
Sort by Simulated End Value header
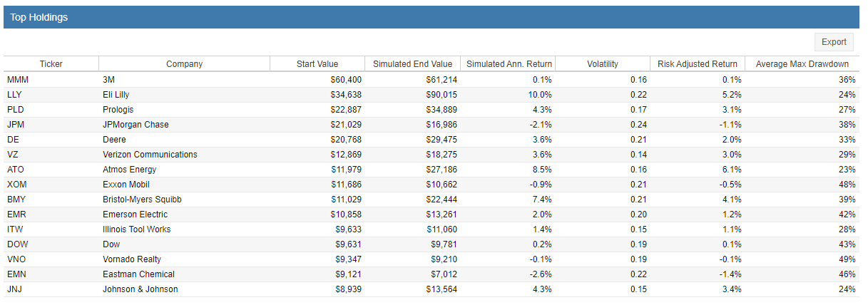(412, 64)
